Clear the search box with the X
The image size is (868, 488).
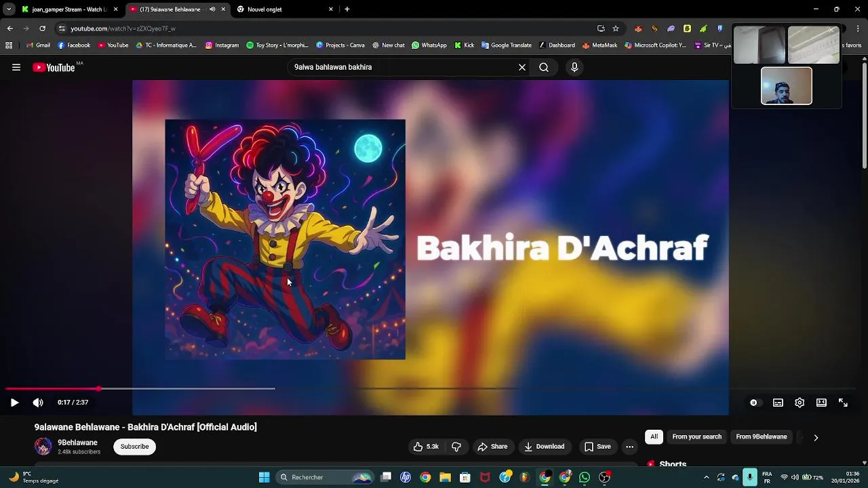[x=522, y=67]
